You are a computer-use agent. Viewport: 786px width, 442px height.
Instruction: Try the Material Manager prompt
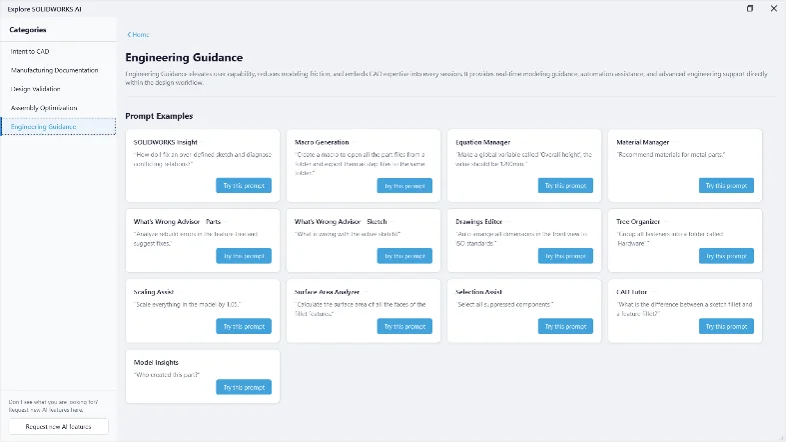pyautogui.click(x=726, y=185)
